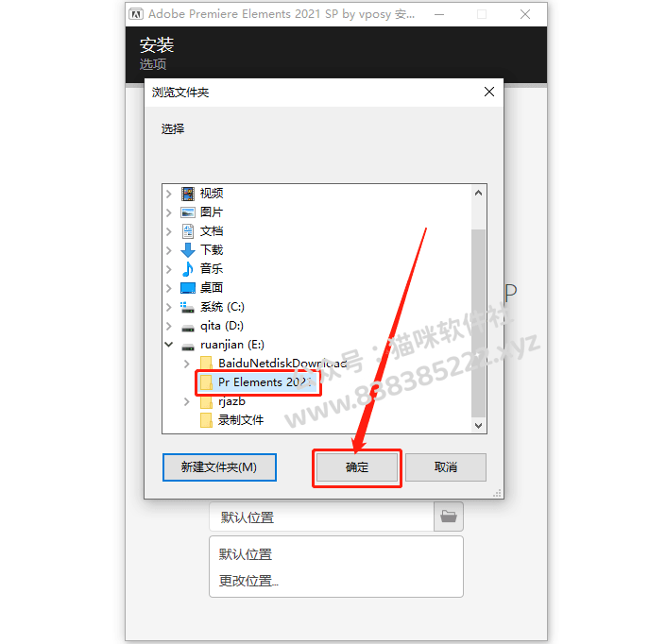The image size is (649, 644).
Task: Click the 取消 cancel button
Action: [x=446, y=467]
